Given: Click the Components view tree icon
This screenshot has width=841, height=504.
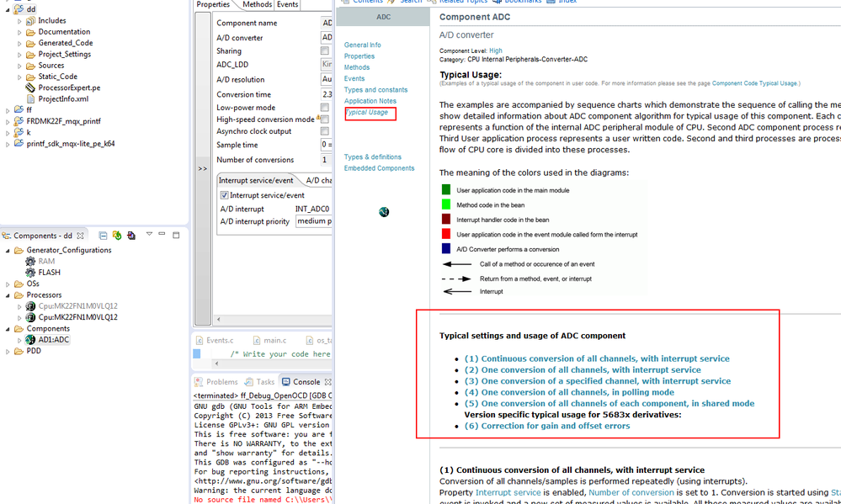Looking at the screenshot, I should 7,236.
